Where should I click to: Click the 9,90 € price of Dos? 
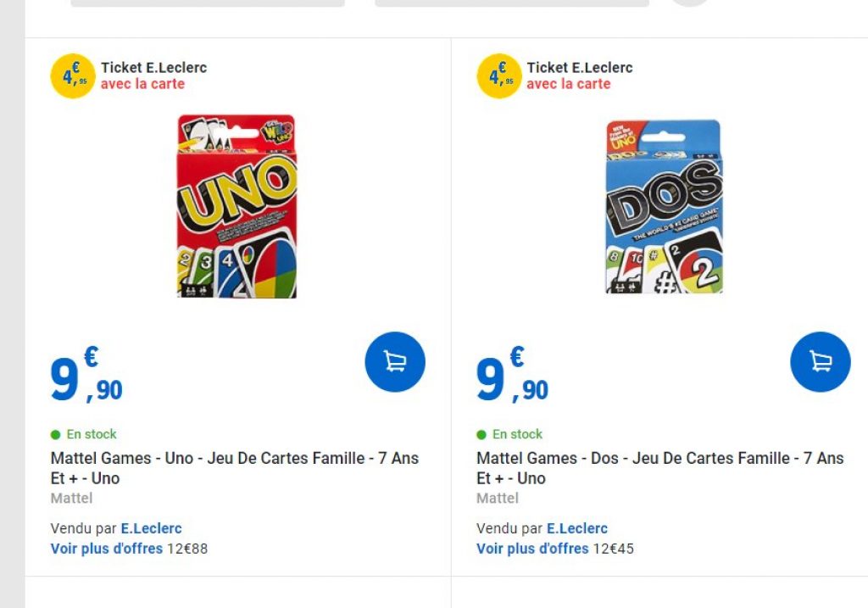tap(512, 378)
